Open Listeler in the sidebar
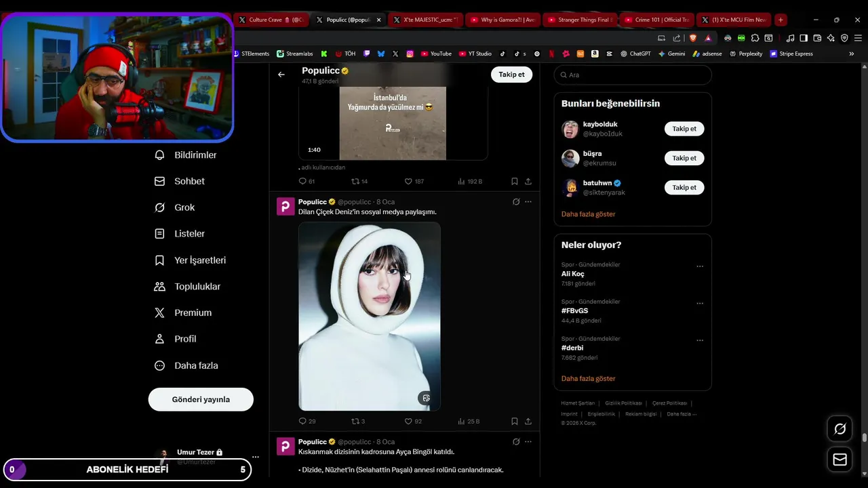The height and width of the screenshot is (488, 868). point(179,234)
